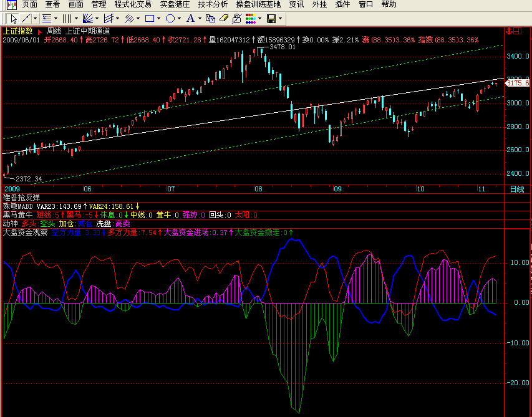Click the save (floppy disk) icon

coord(271,19)
